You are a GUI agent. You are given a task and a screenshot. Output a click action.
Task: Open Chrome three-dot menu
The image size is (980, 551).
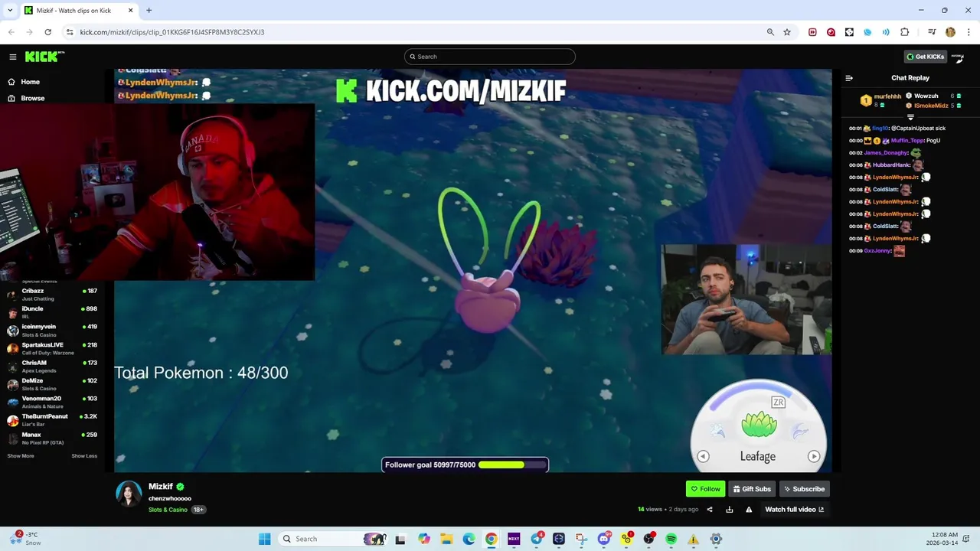coord(969,32)
